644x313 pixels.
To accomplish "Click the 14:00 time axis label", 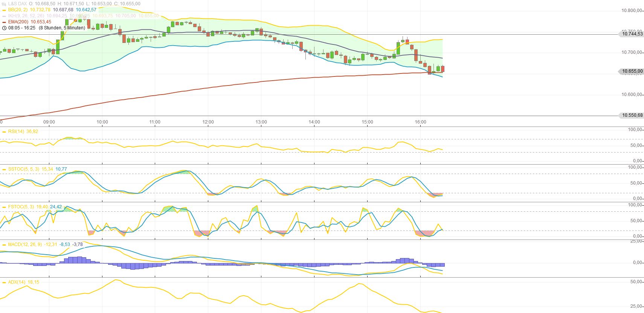I will pyautogui.click(x=314, y=122).
